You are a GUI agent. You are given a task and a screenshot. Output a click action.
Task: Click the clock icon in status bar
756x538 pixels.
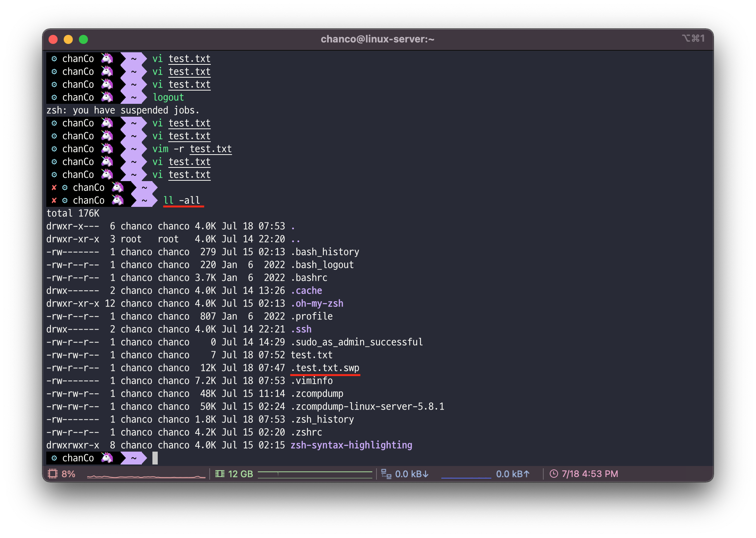pyautogui.click(x=554, y=474)
